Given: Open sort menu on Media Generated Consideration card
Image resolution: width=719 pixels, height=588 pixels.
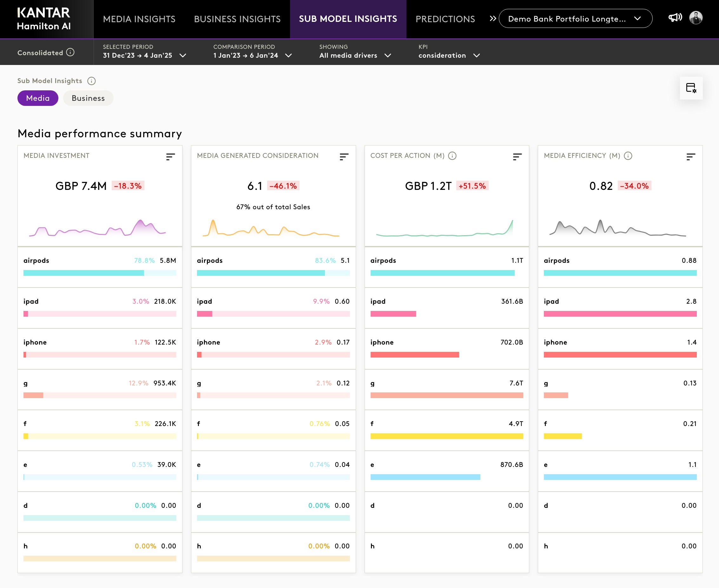Looking at the screenshot, I should click(x=344, y=157).
